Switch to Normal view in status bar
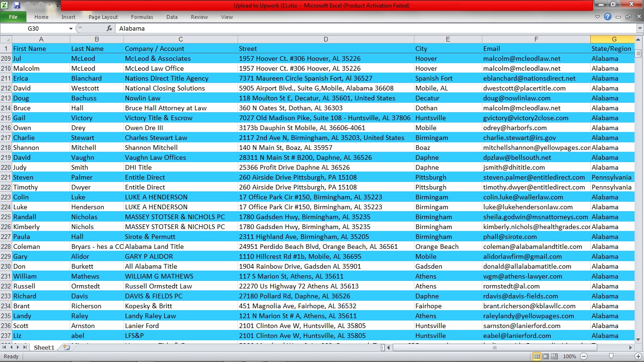This screenshot has height=362, width=644. [537, 356]
